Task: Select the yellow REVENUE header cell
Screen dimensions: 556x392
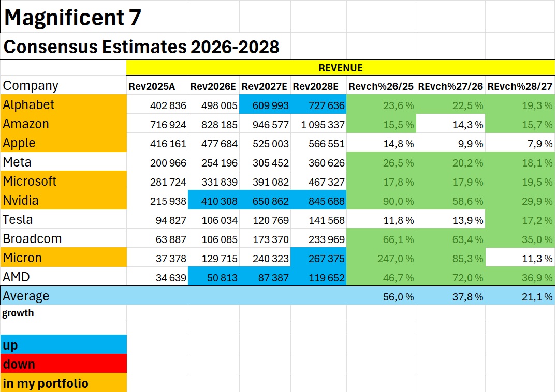Action: pos(341,68)
